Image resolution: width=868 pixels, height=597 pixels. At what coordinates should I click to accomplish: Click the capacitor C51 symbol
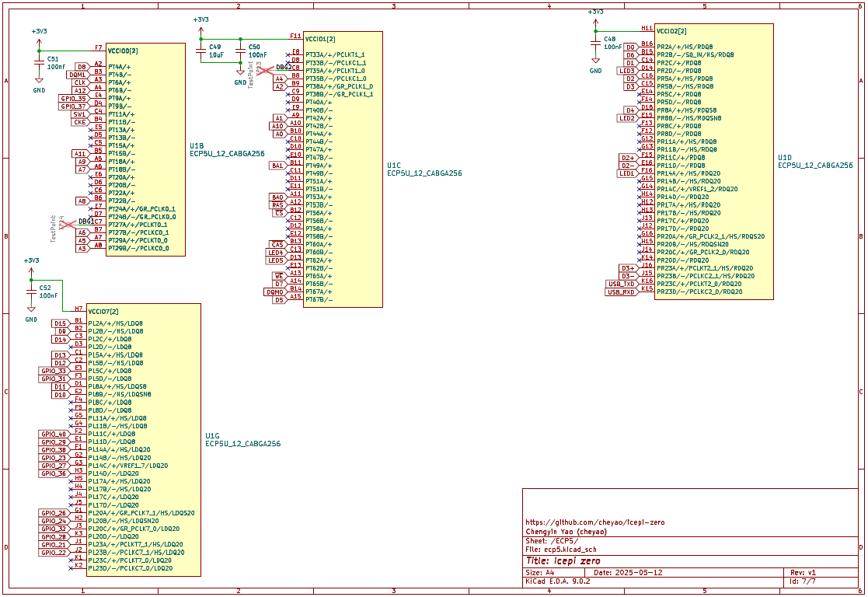click(39, 61)
